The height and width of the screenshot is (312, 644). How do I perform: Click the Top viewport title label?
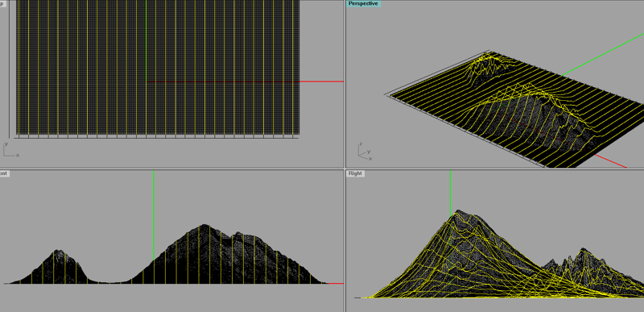pyautogui.click(x=2, y=4)
